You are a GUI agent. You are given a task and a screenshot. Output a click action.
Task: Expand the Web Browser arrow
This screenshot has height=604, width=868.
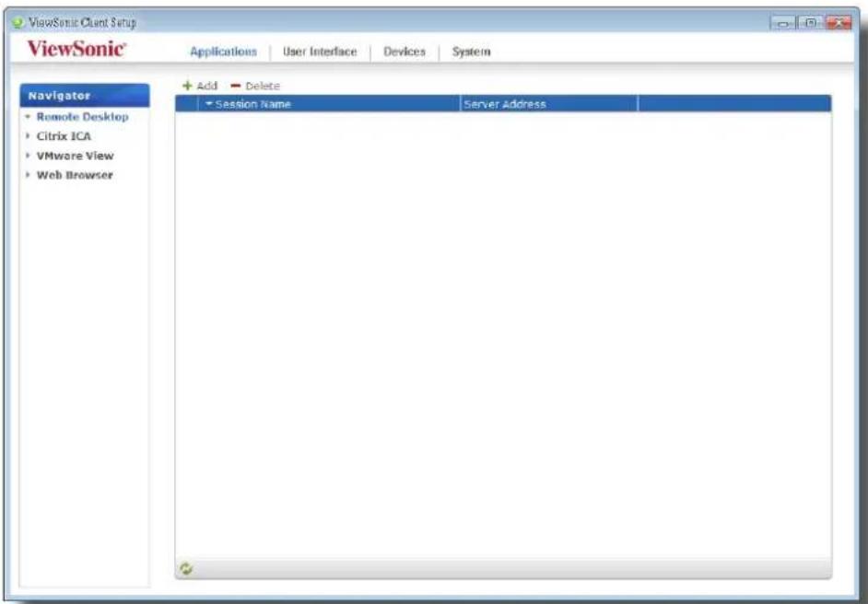point(27,175)
